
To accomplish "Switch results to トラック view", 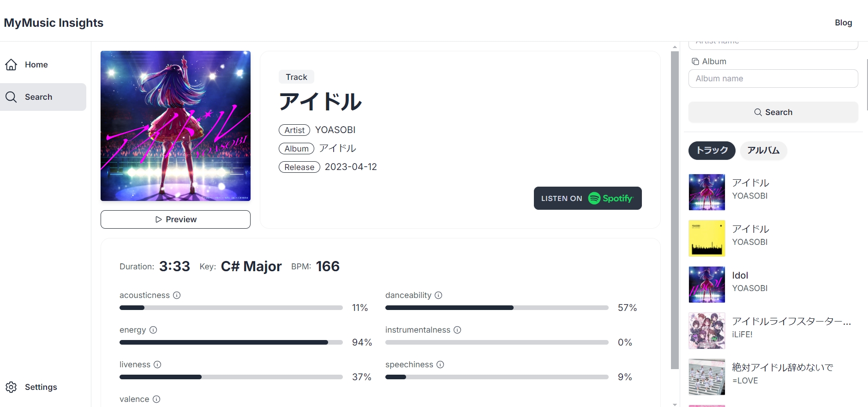I will tap(711, 150).
